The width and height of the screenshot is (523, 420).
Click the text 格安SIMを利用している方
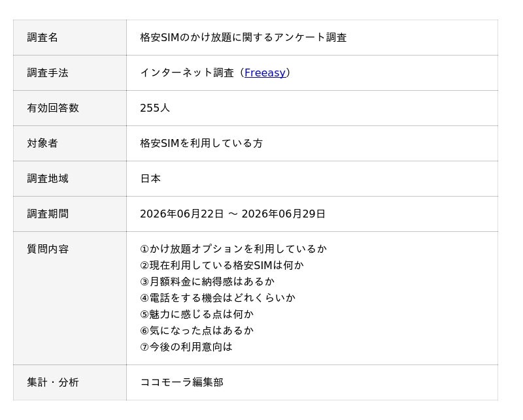(x=201, y=143)
